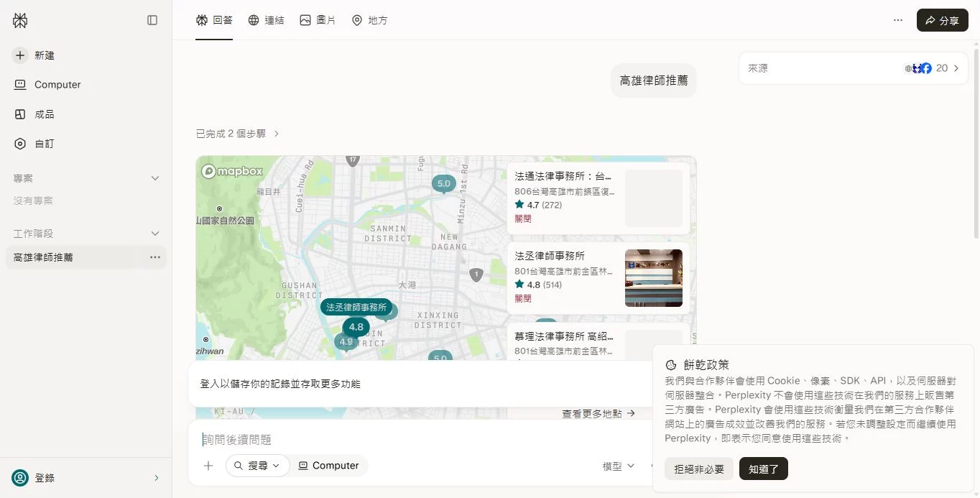The width and height of the screenshot is (980, 498).
Task: Click 拒絕非必要 cookie button
Action: (699, 469)
